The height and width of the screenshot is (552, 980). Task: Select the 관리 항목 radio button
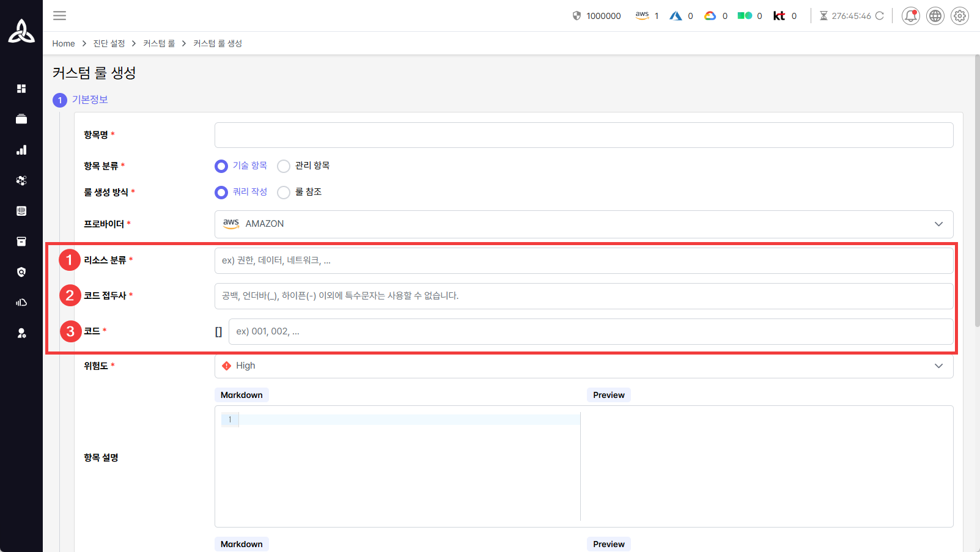(284, 166)
